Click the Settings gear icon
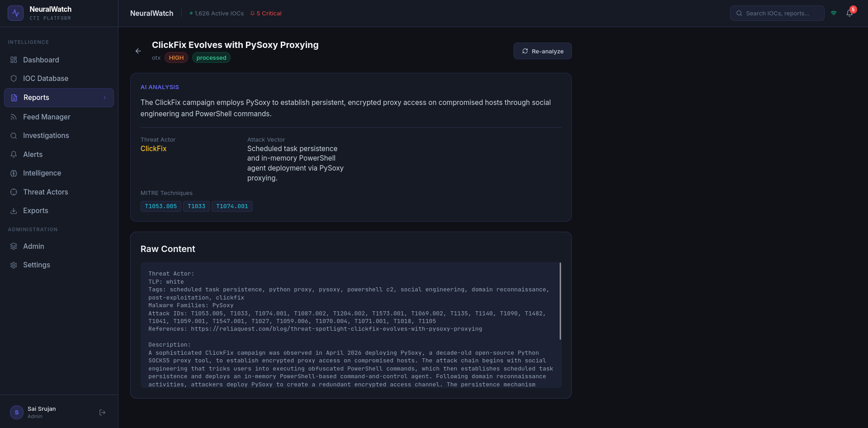Viewport: 868px width, 428px height. pyautogui.click(x=14, y=265)
